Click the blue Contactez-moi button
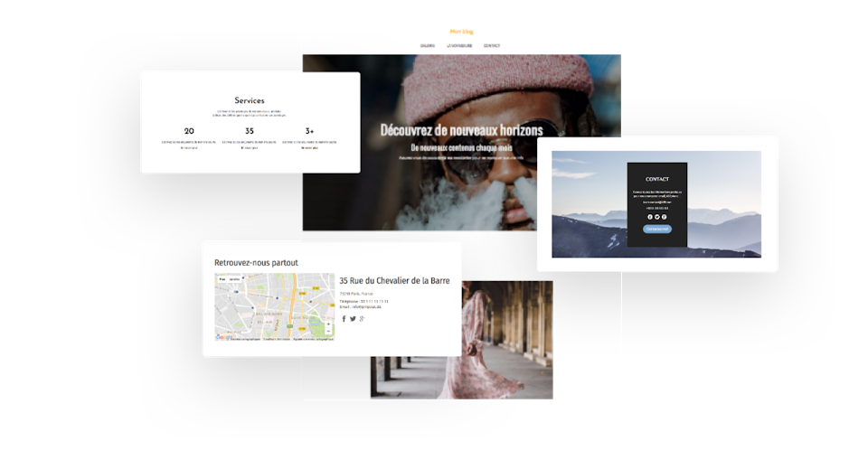This screenshot has height=460, width=868. (657, 229)
